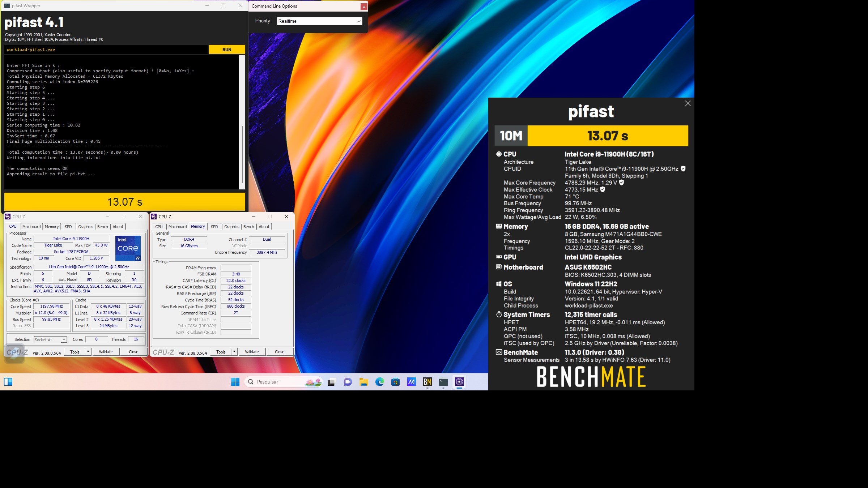Select Mainboard tab in left CPU-Z

[31, 227]
